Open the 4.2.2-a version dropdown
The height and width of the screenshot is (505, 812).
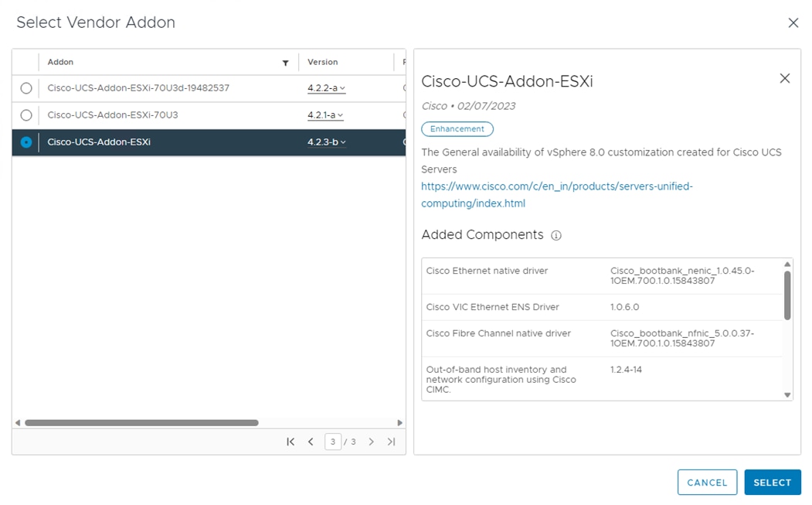coord(326,88)
